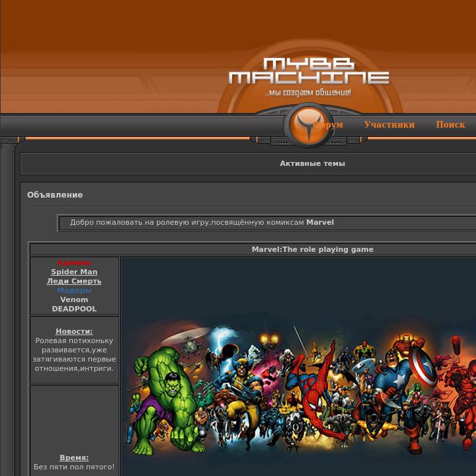Click the Новости: heading
Screen dimensions: 476x476
coord(74,331)
